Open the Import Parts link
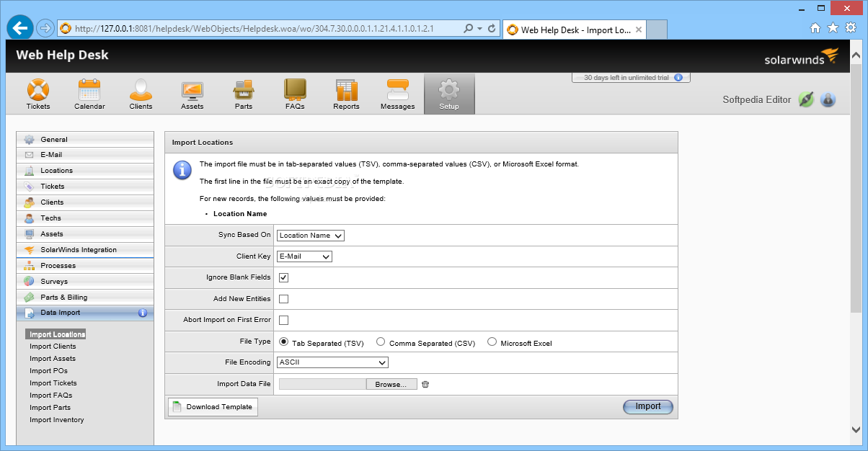 (x=50, y=408)
